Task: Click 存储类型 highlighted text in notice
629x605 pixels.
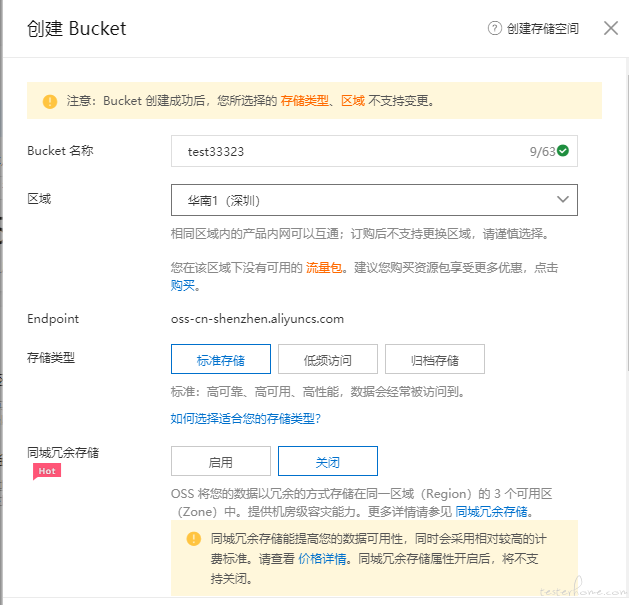Action: [x=304, y=101]
